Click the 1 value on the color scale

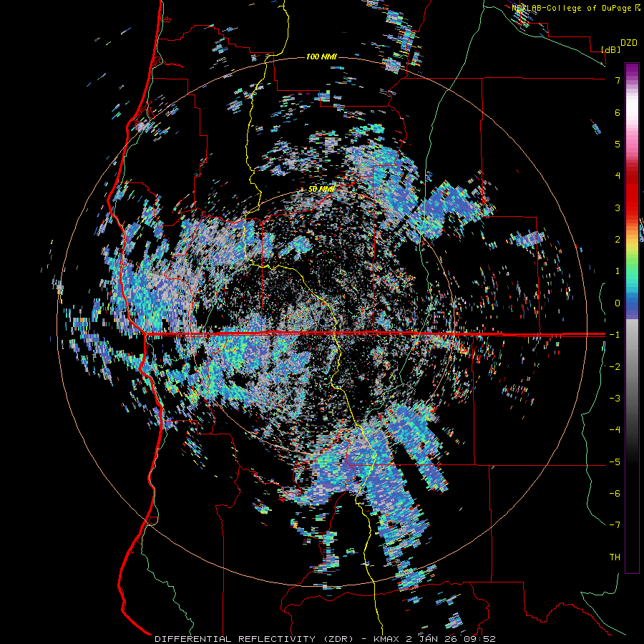pyautogui.click(x=618, y=271)
